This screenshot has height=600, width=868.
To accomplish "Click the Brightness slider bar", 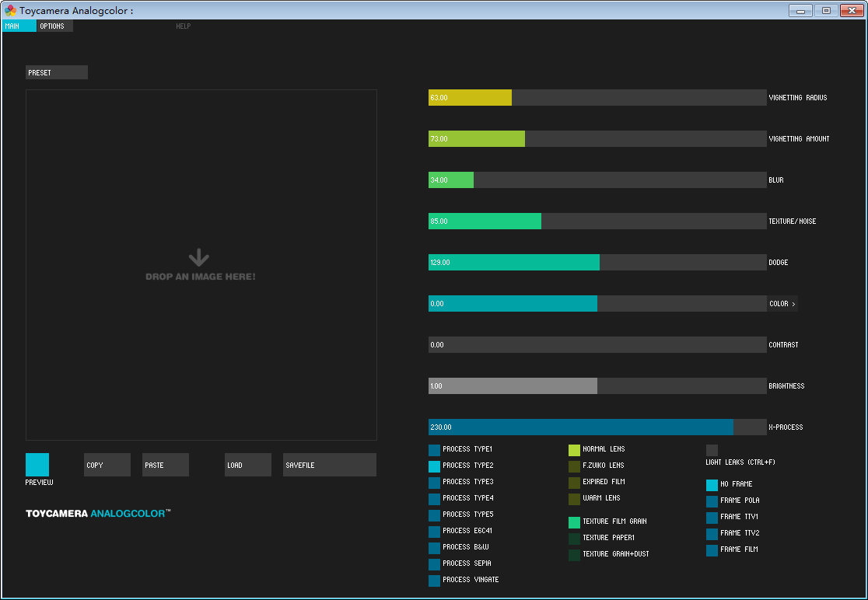I will 597,386.
